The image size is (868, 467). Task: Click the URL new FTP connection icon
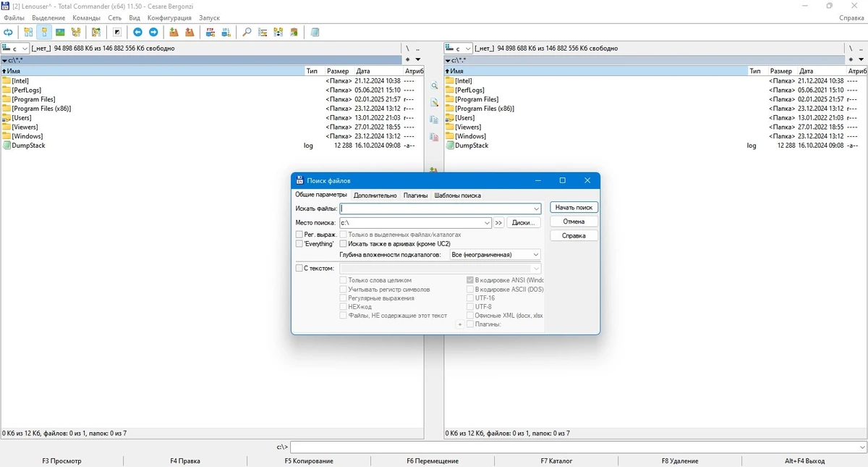(226, 33)
